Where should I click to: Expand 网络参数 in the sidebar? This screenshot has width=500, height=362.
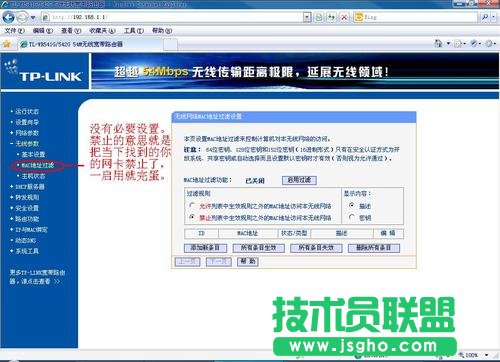[x=27, y=133]
